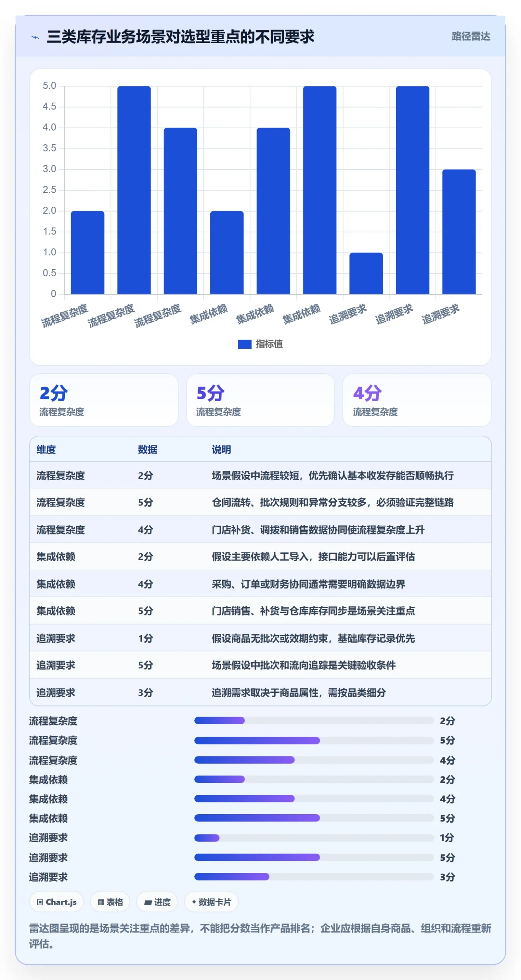The width and height of the screenshot is (521, 980).
Task: Click the 流程复杂度 chart bar reaching 5.0
Action: (x=134, y=190)
